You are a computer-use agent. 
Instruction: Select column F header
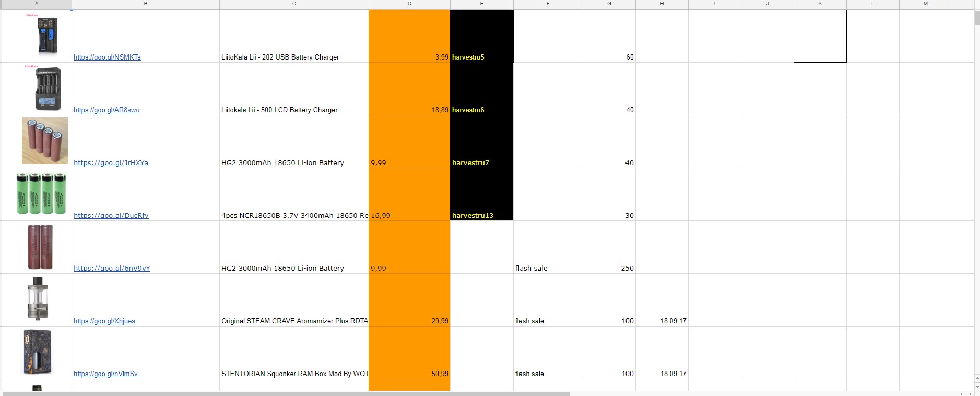point(548,4)
